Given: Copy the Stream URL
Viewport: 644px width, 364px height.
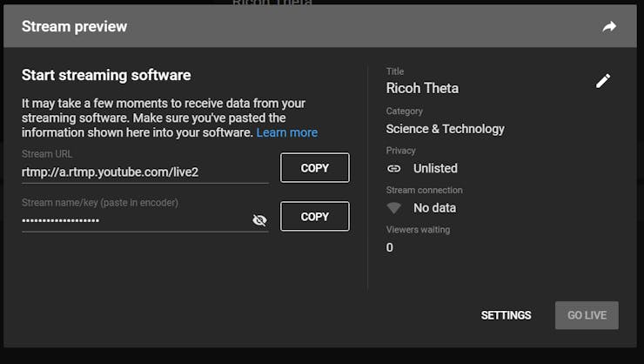Looking at the screenshot, I should 314,168.
